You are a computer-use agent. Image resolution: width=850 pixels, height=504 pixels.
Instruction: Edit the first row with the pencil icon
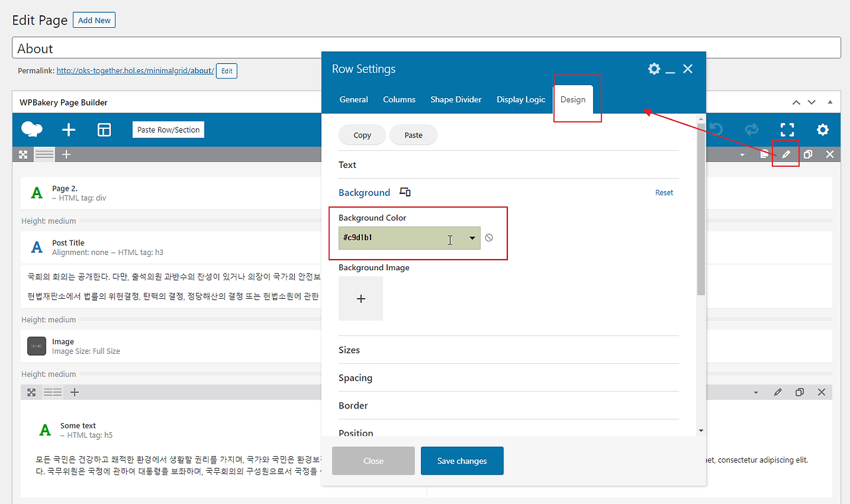pyautogui.click(x=786, y=154)
